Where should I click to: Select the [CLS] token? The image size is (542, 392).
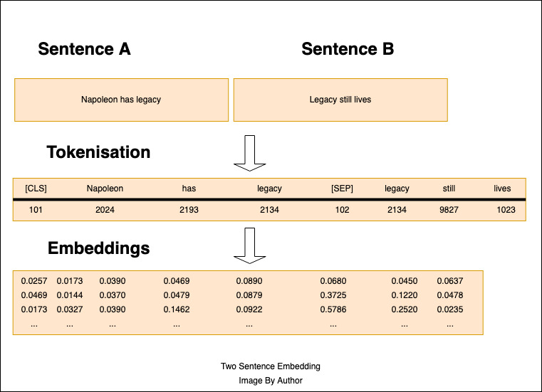click(x=36, y=189)
